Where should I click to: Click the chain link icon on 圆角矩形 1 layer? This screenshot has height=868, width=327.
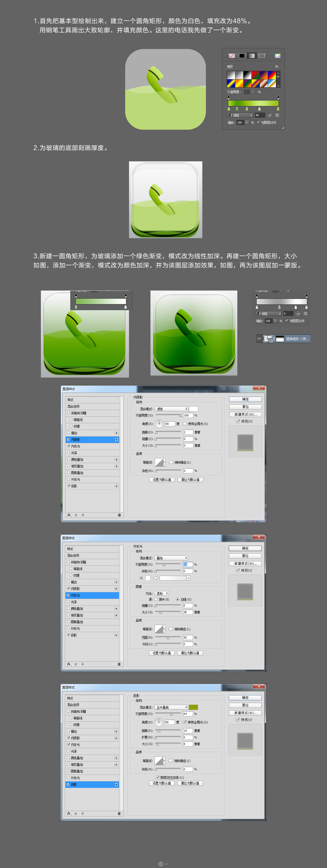tap(274, 339)
